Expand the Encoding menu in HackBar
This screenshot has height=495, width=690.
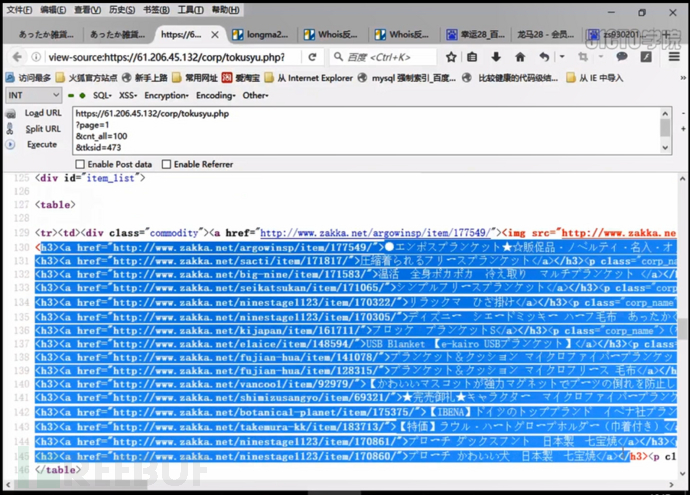(x=216, y=95)
